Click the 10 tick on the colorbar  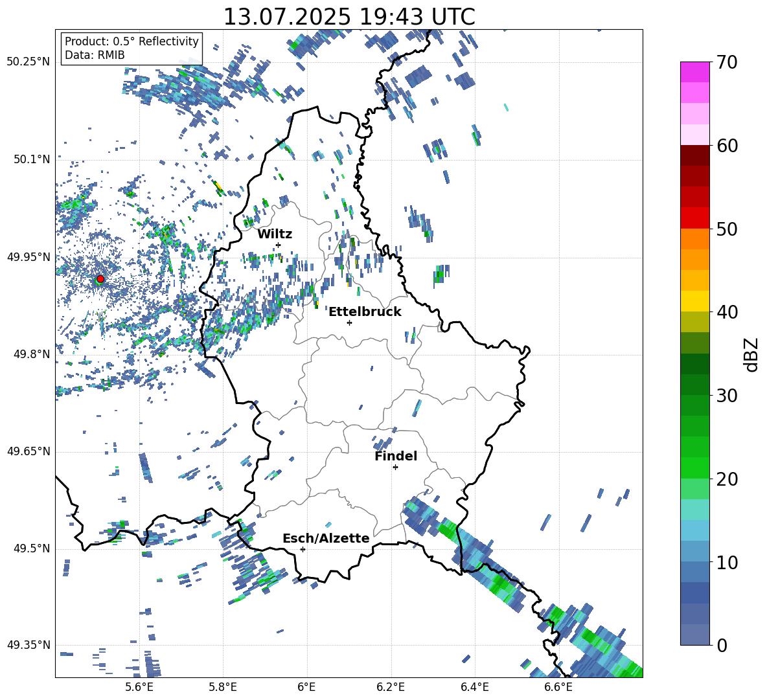point(727,563)
